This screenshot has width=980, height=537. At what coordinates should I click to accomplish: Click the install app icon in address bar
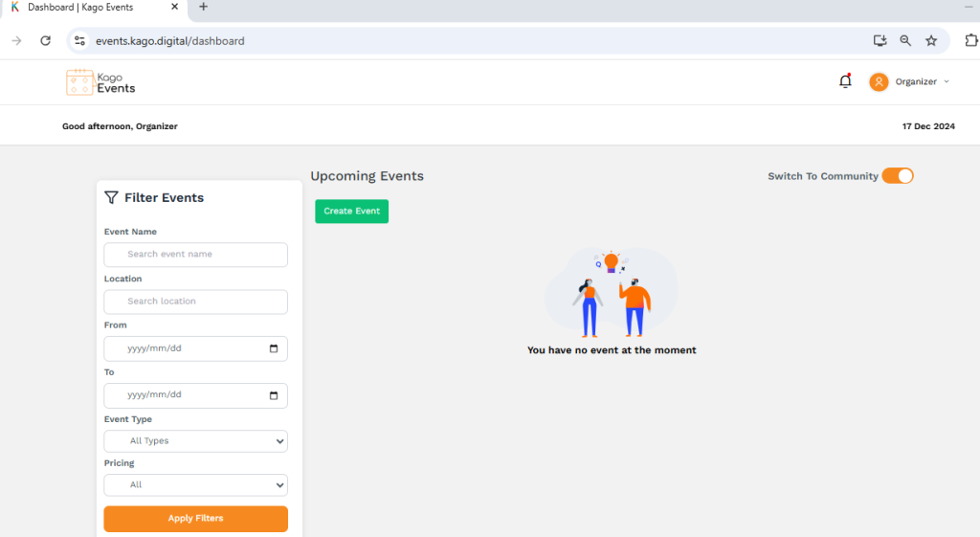click(880, 41)
